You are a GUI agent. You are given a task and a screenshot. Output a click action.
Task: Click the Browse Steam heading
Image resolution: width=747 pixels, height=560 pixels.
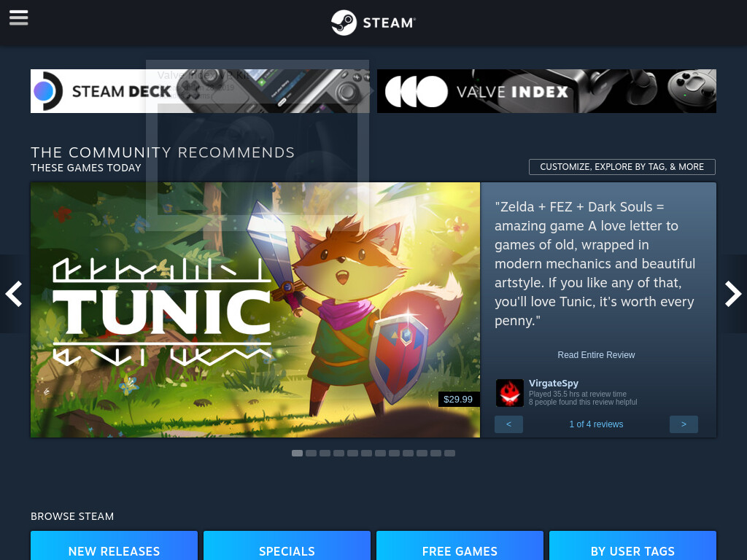tap(72, 516)
